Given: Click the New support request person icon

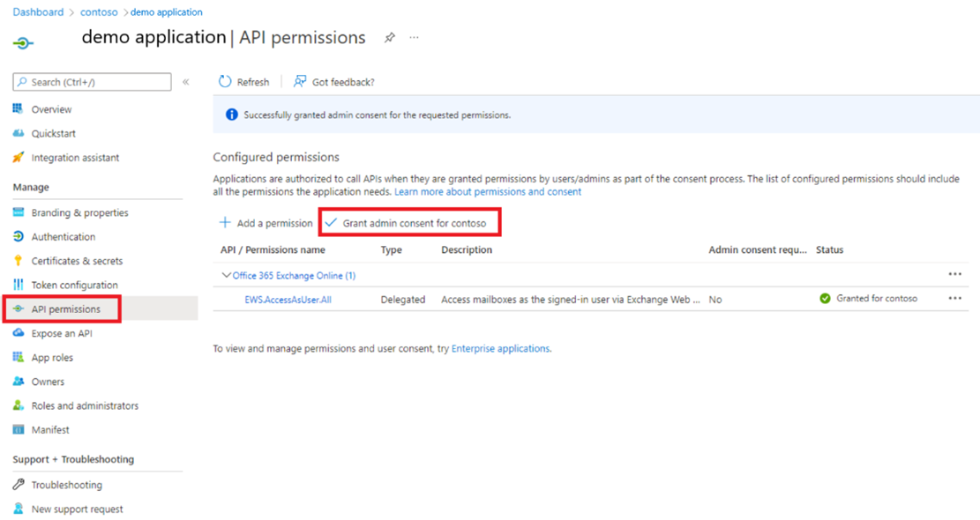Looking at the screenshot, I should click(19, 509).
